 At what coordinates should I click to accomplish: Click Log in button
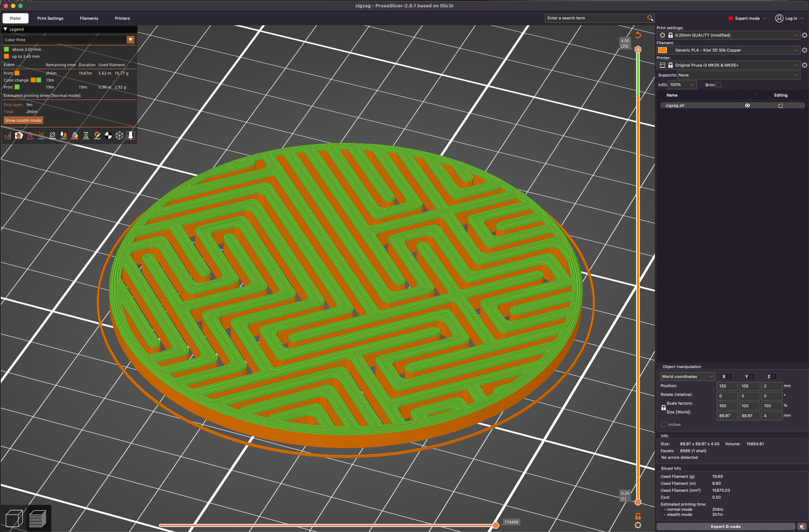[x=790, y=18]
